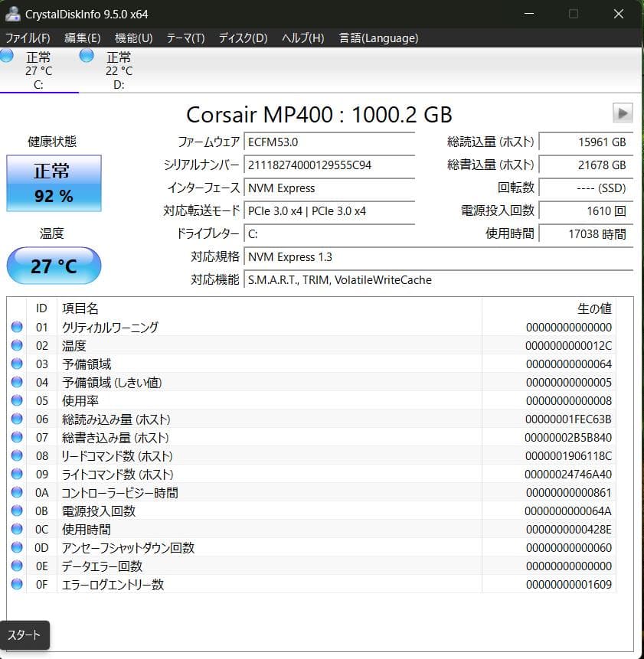The width and height of the screenshot is (644, 659).
Task: Click the CrystalDiskInfo app icon in title bar
Action: (12, 14)
